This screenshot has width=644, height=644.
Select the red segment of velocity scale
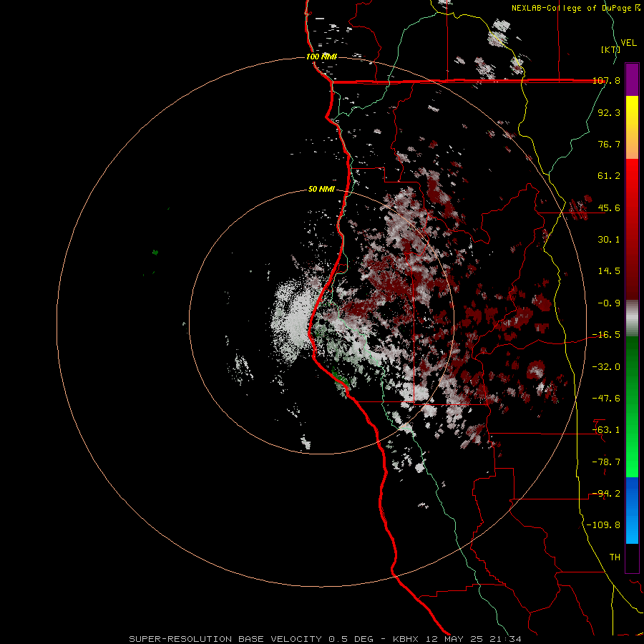tap(632, 229)
